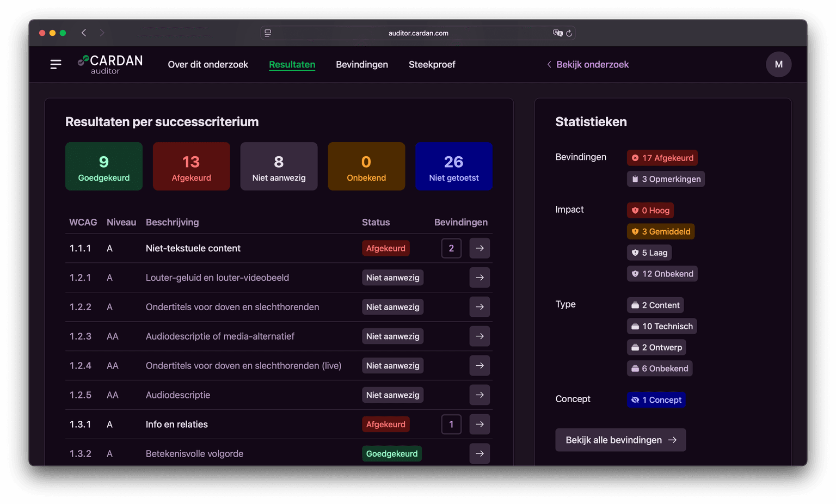Open arrow for 1.1.1 Niet-tekstuele content

[480, 248]
